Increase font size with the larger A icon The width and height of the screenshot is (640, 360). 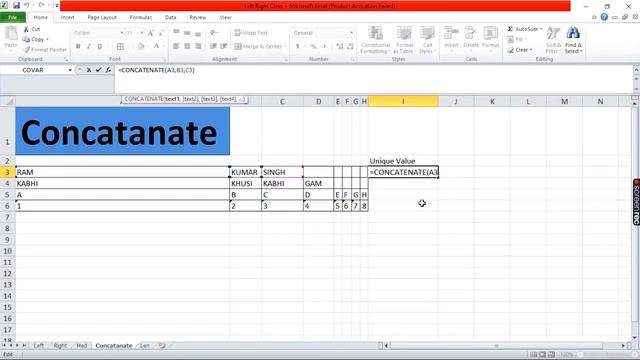(x=151, y=33)
